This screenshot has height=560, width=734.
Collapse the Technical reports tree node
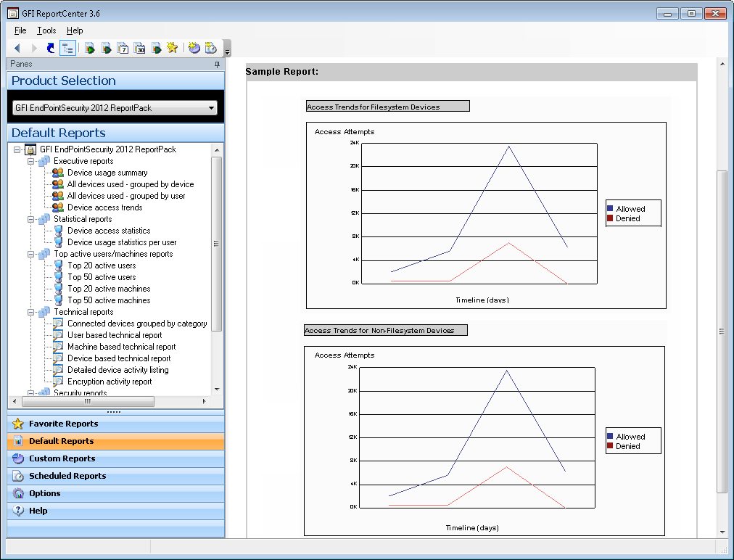click(31, 312)
